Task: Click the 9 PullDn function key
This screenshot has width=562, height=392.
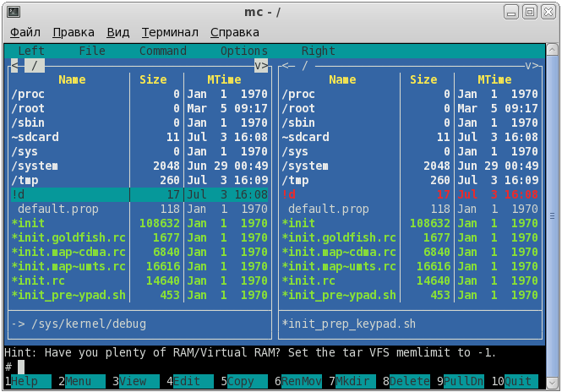Action: coord(461,381)
